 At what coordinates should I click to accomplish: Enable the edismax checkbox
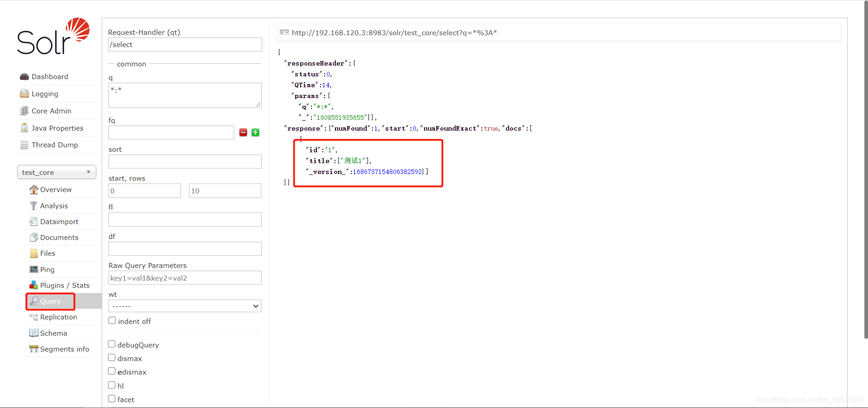pyautogui.click(x=112, y=371)
